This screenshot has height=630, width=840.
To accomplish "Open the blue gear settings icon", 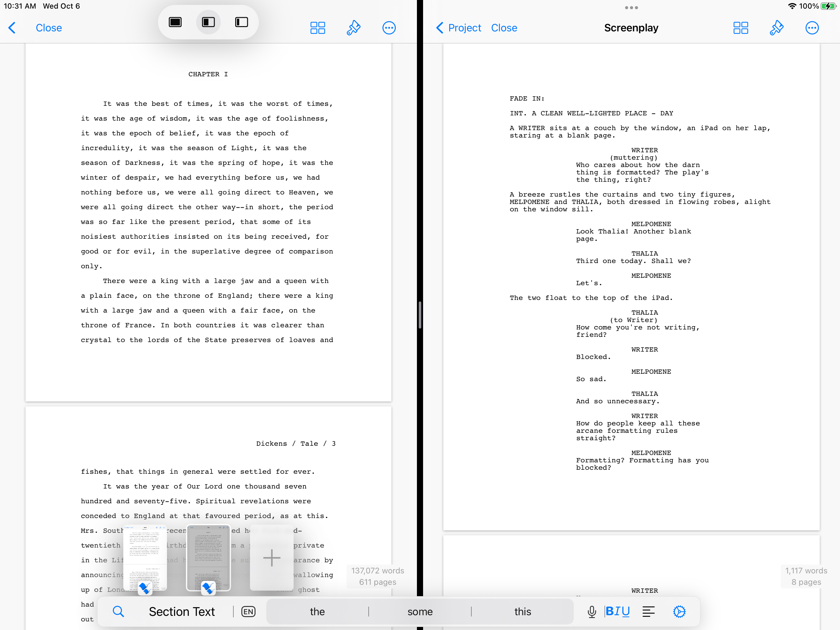I will click(680, 611).
